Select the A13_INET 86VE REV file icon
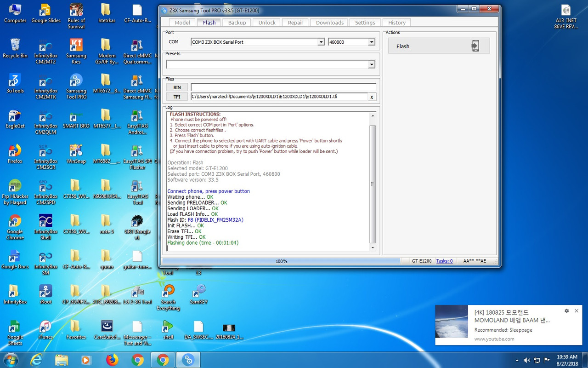The height and width of the screenshot is (368, 588). [x=566, y=16]
